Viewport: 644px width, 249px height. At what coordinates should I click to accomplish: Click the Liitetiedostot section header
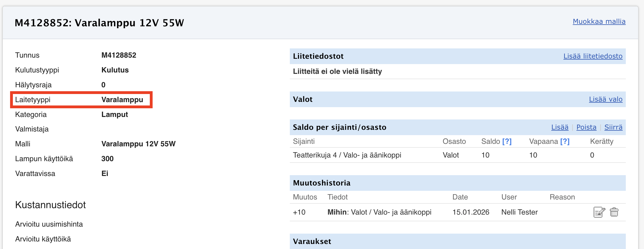coord(458,56)
